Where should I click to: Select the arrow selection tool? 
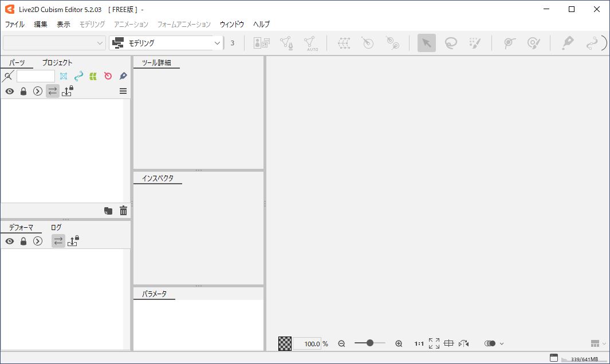coord(426,43)
